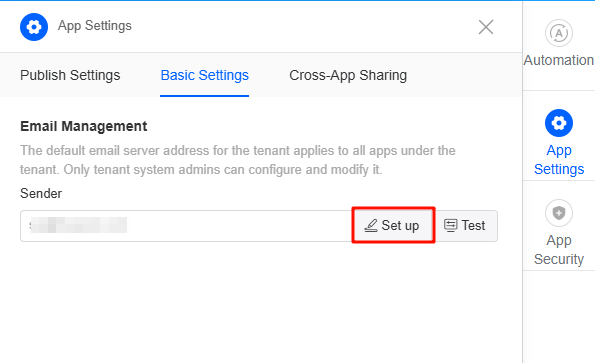This screenshot has width=595, height=363.
Task: Click the blue gear icon in panel header
Action: coord(34,27)
